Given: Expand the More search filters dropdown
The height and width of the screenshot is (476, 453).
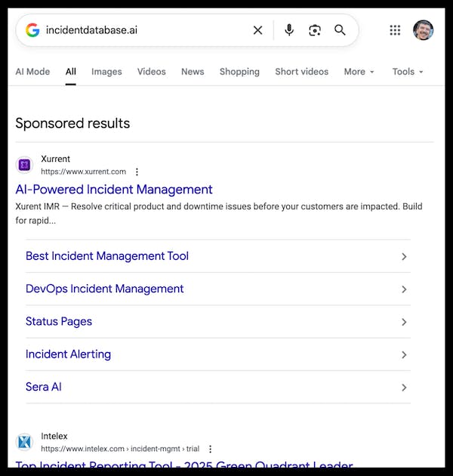Looking at the screenshot, I should point(359,72).
